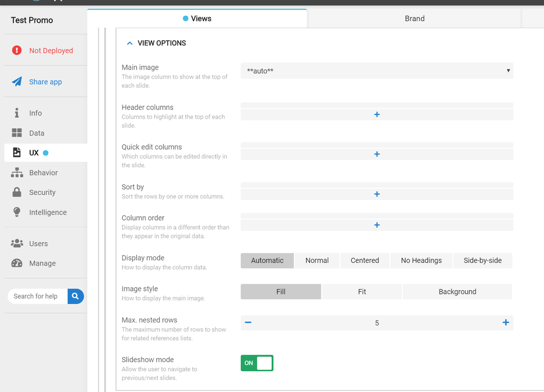Click the VIEW OPTIONS heading text
This screenshot has height=392, width=544.
(x=162, y=43)
